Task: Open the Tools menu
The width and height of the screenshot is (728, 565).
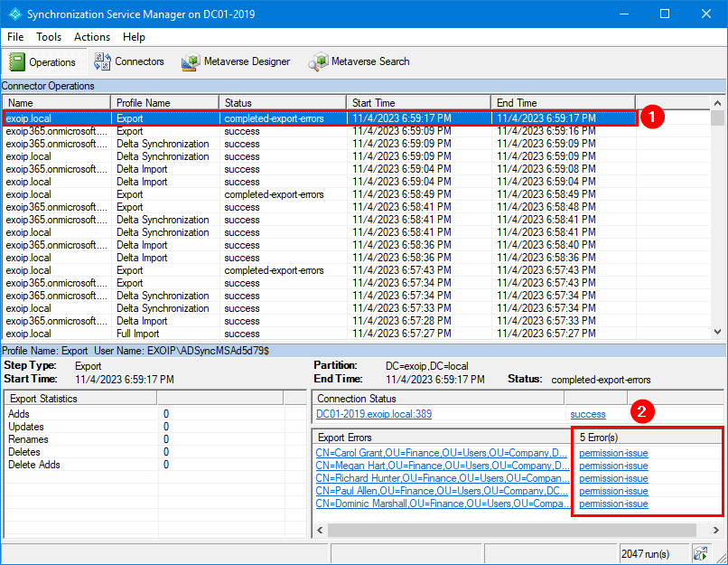Action: pos(49,37)
